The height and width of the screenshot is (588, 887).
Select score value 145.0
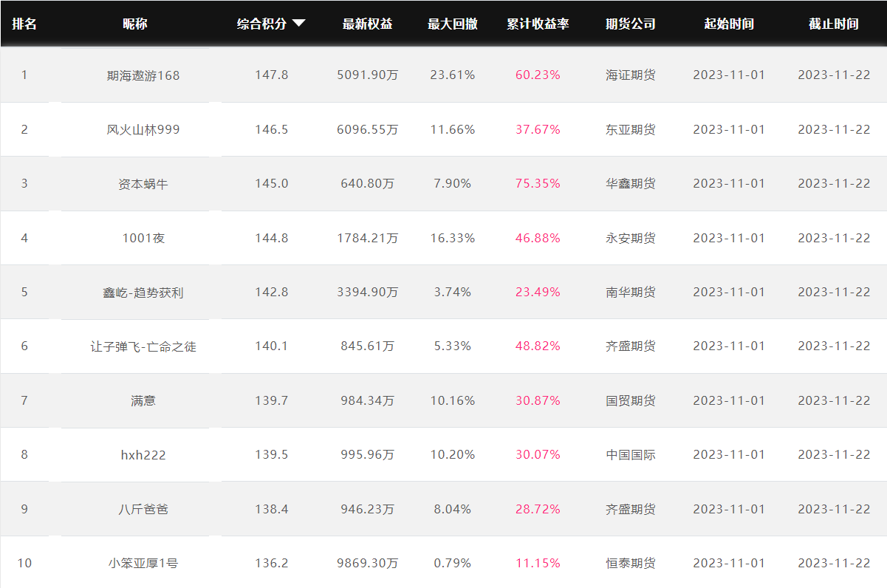click(271, 183)
